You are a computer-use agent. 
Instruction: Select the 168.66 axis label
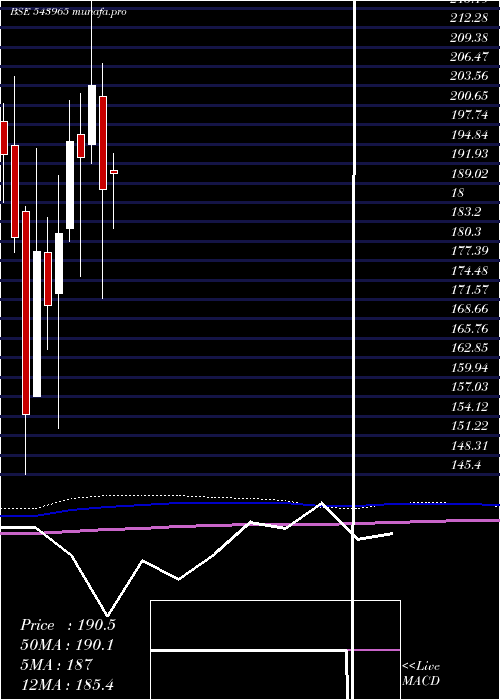coord(469,309)
